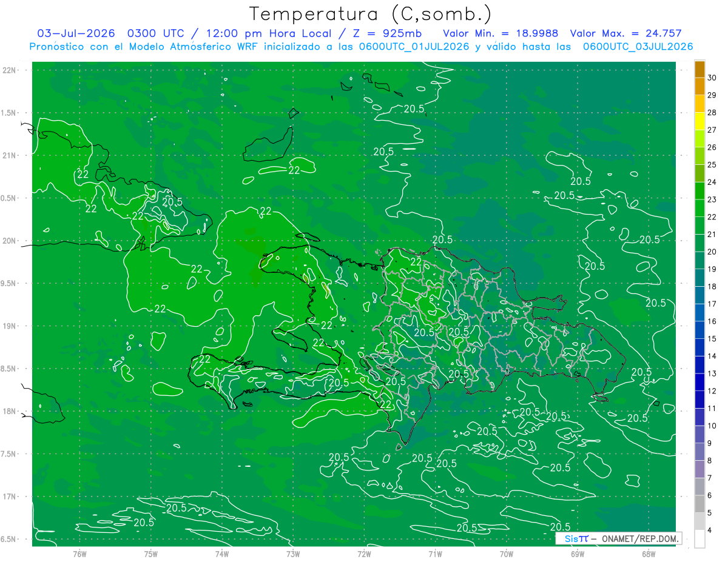728x562 pixels.
Task: Click the legend value "15"
Action: tap(712, 339)
